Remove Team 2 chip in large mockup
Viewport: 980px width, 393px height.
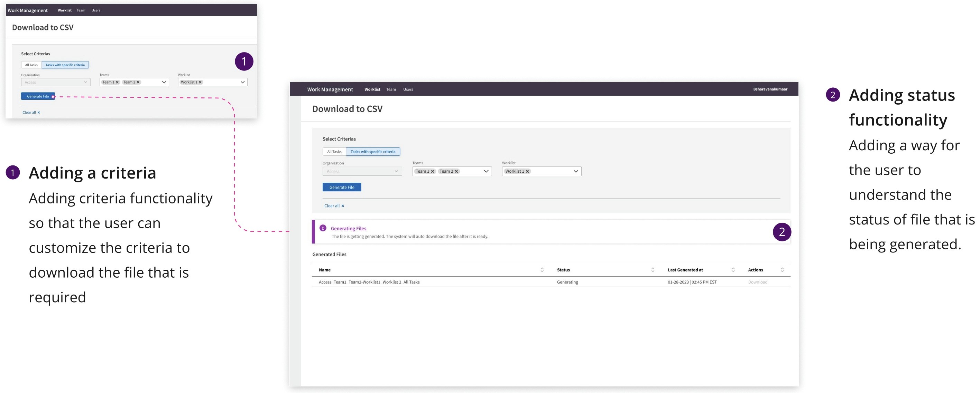[x=456, y=171]
